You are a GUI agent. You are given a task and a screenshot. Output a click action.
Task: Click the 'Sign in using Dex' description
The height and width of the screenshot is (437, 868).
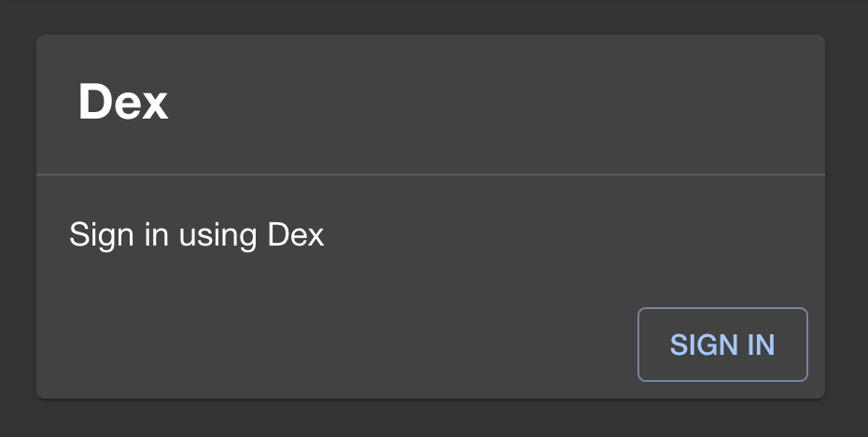pyautogui.click(x=196, y=234)
